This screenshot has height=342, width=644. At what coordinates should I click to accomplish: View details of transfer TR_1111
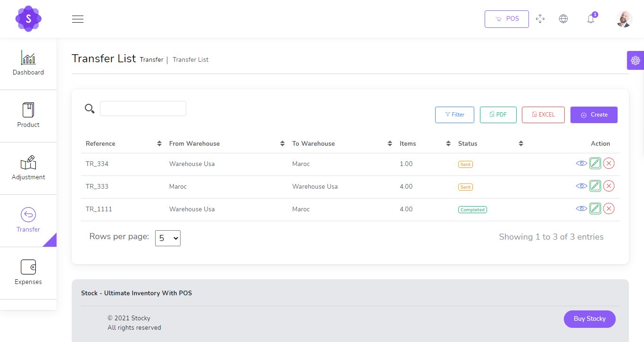point(581,209)
